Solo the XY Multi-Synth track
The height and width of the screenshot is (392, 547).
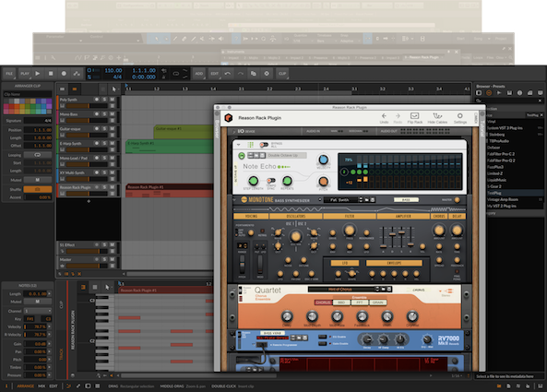pyautogui.click(x=104, y=172)
